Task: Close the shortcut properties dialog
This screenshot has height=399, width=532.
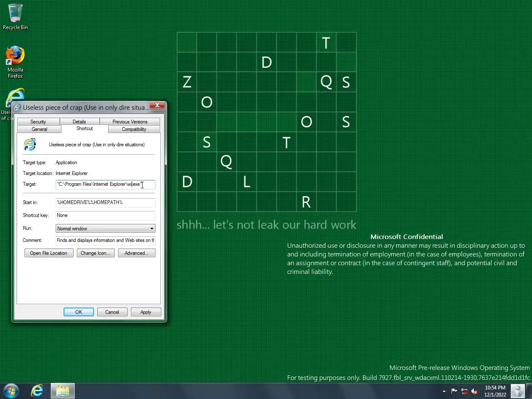Action: tap(157, 106)
